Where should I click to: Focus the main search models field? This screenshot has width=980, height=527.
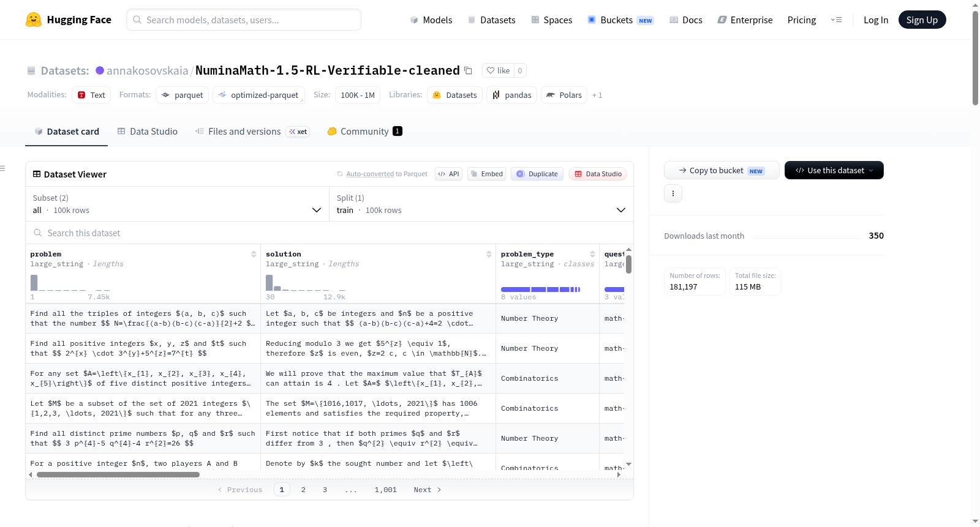pyautogui.click(x=244, y=20)
